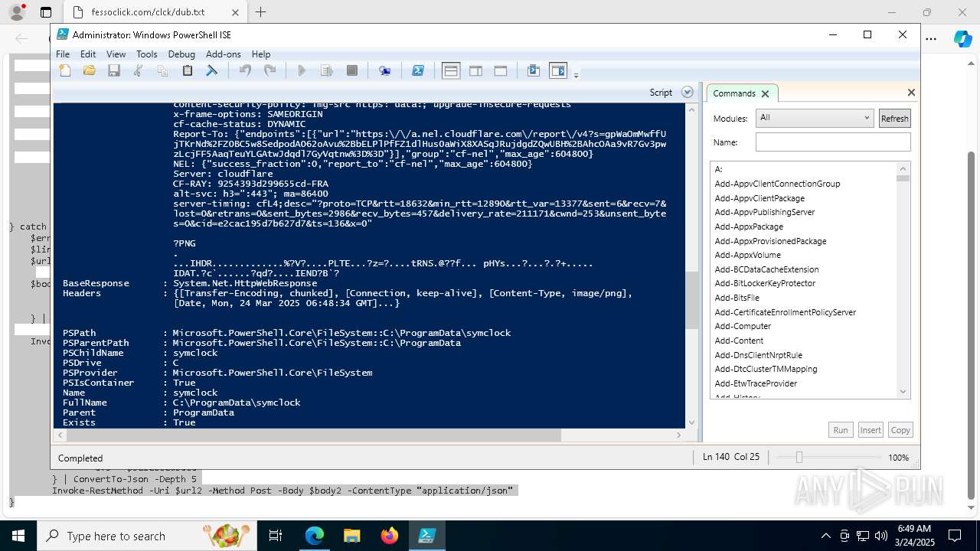Open the Debug menu
The height and width of the screenshot is (551, 980).
[181, 54]
